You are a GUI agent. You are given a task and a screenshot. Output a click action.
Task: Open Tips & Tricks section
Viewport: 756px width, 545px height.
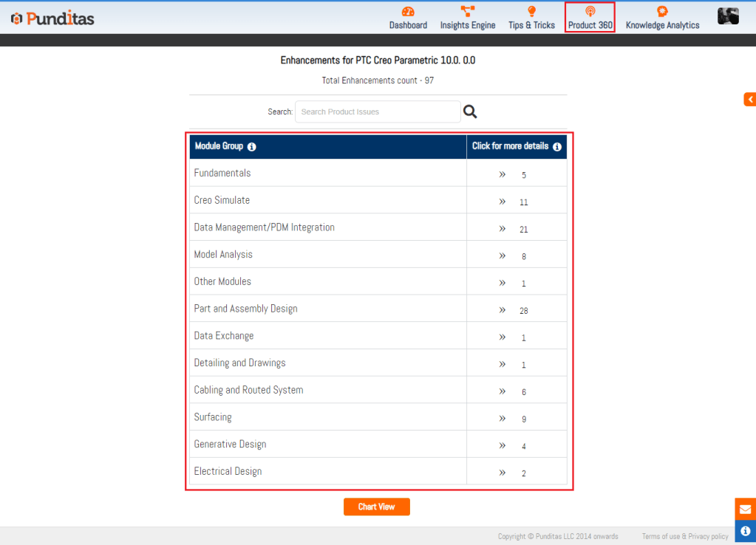point(531,18)
